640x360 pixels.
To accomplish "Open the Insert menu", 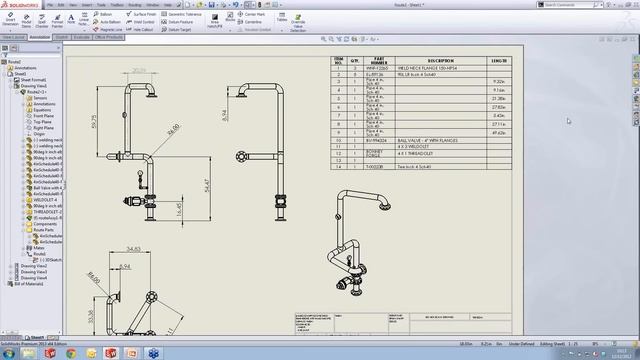I will pos(87,5).
